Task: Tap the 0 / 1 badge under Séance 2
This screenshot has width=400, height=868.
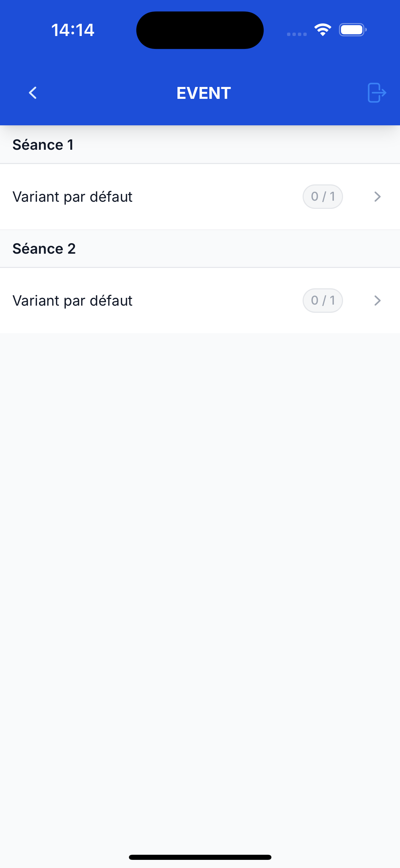Action: (323, 301)
